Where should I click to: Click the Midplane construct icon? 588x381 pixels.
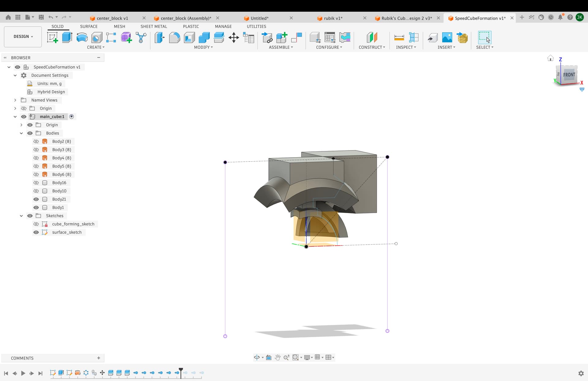tap(372, 37)
